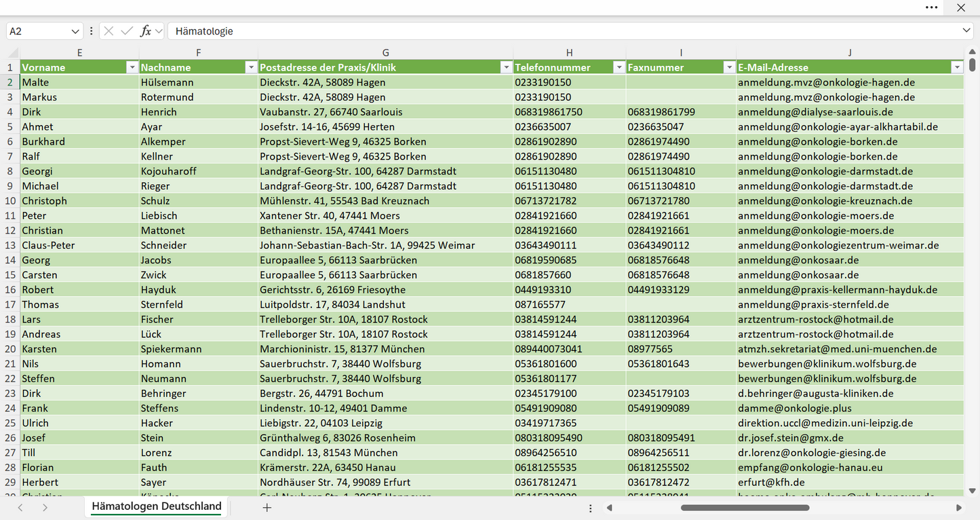Select the cell containing Hülsemann
The image size is (980, 520).
(199, 82)
